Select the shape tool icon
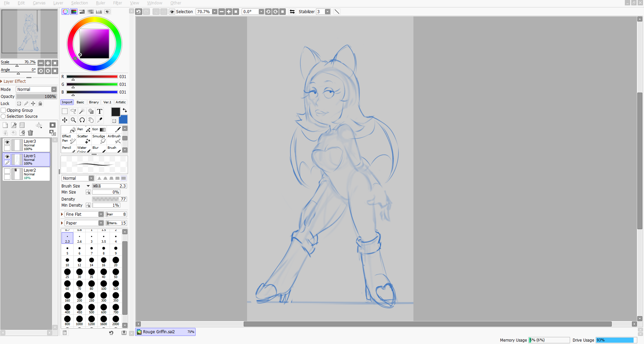 point(91,111)
